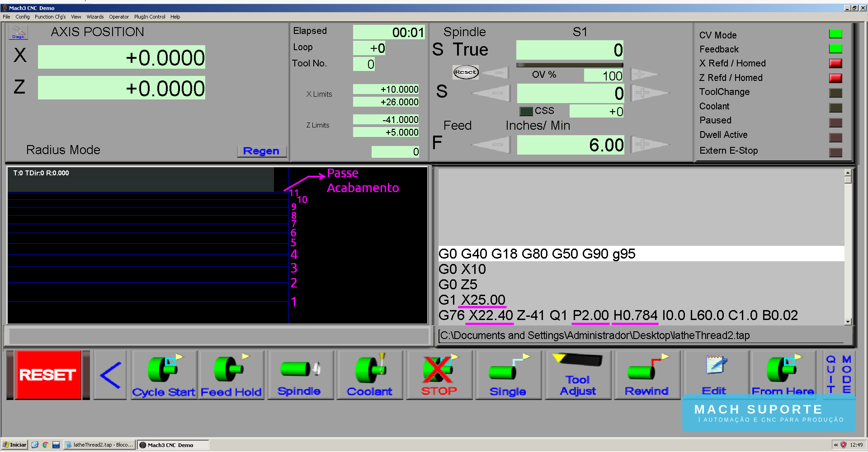Open the Function Cfg's menu
868x452 pixels.
pyautogui.click(x=50, y=17)
